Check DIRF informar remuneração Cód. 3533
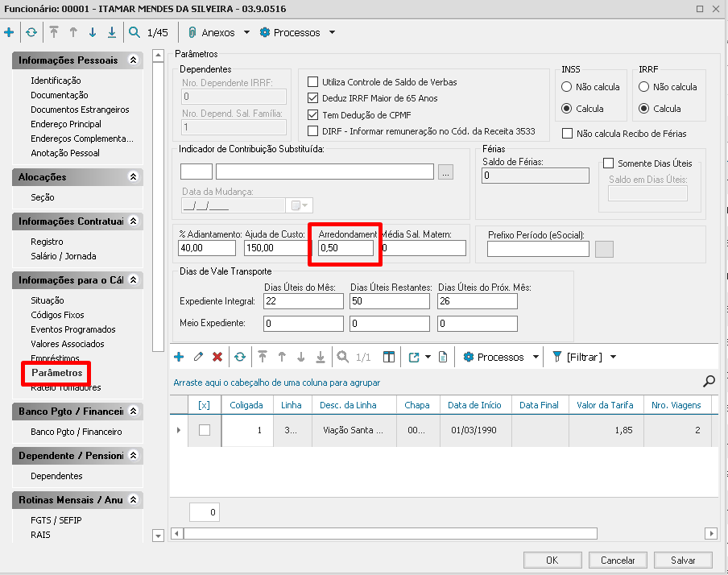Image resolution: width=728 pixels, height=575 pixels. click(313, 131)
